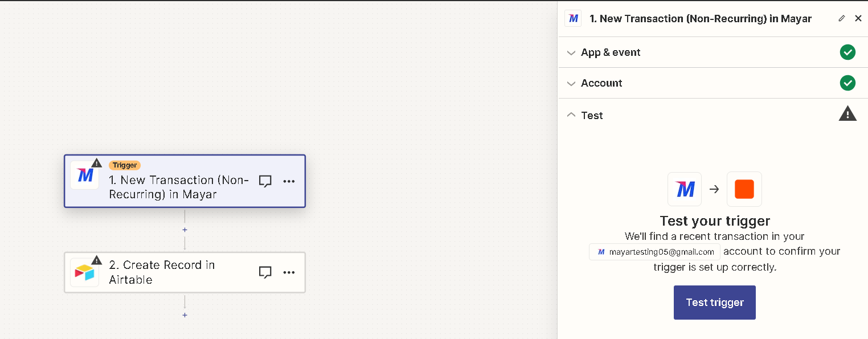Screen dimensions: 868x339
Task: Expand the App & event section
Action: click(713, 52)
